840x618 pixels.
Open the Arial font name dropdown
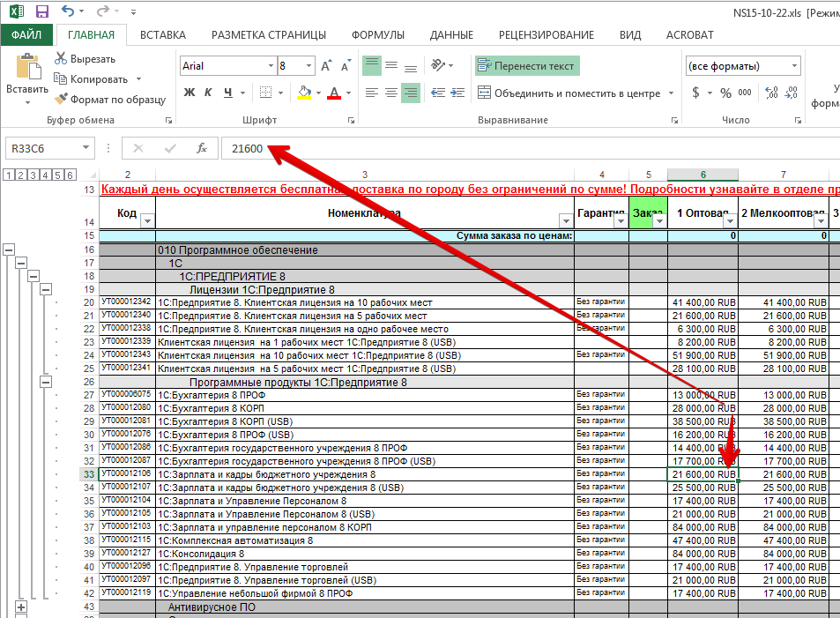271,66
